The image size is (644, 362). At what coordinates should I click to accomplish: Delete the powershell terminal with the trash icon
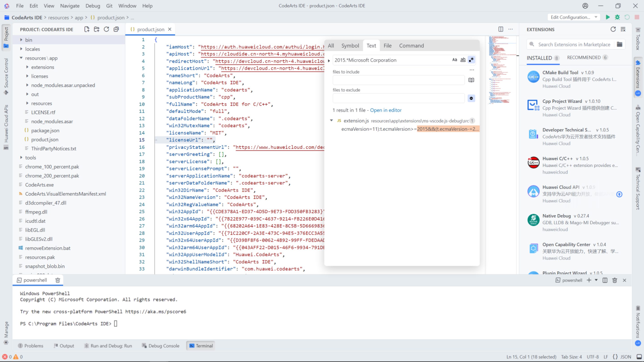tap(57, 280)
